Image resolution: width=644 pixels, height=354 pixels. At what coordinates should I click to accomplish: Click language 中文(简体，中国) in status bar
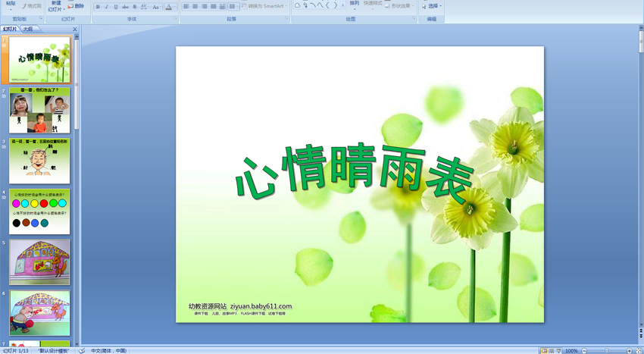pyautogui.click(x=109, y=351)
